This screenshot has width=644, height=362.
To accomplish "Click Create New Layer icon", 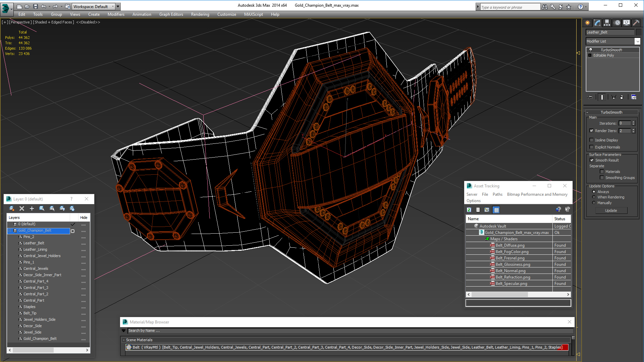I will point(12,208).
